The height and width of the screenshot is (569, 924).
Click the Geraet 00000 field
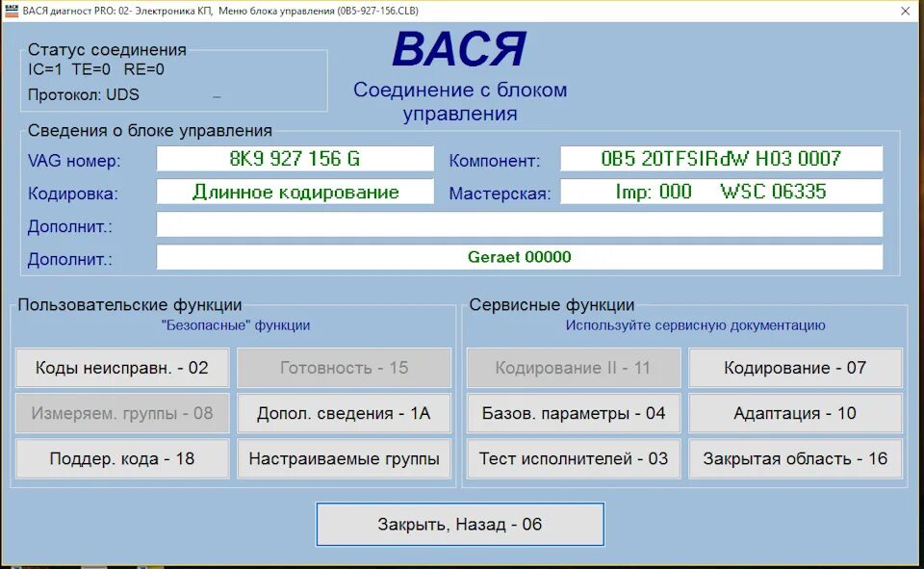point(519,257)
